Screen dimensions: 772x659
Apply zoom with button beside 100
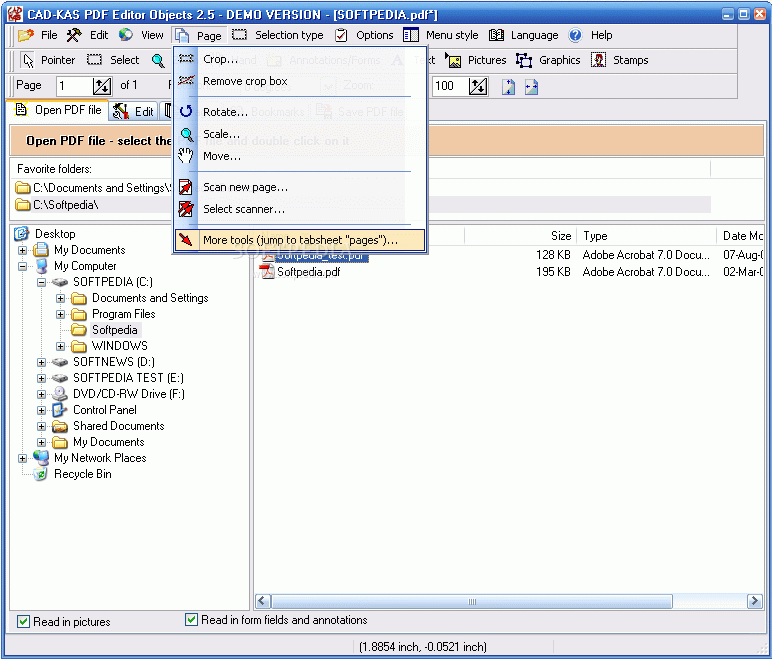pos(478,86)
